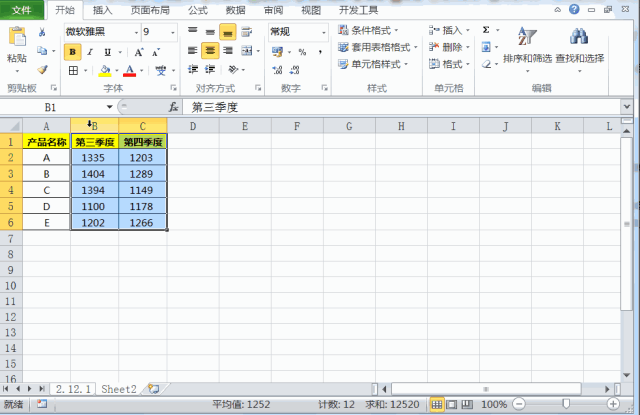
Task: Open 排序和筛选 dropdown
Action: [x=527, y=49]
